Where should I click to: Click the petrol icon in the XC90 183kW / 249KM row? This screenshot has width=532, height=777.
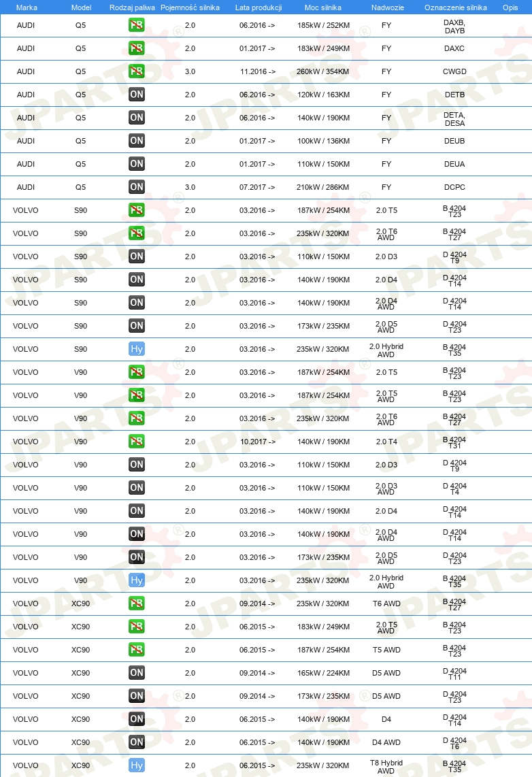point(137,627)
